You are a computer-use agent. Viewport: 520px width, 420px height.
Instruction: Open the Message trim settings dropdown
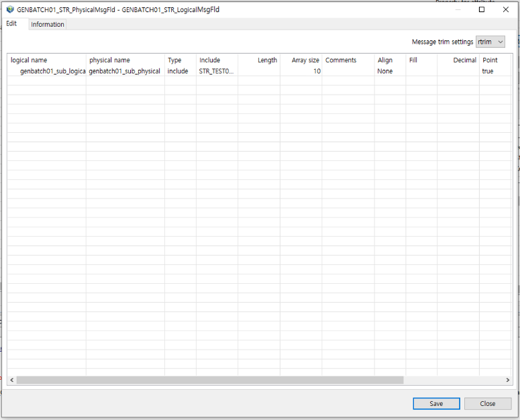pos(490,42)
